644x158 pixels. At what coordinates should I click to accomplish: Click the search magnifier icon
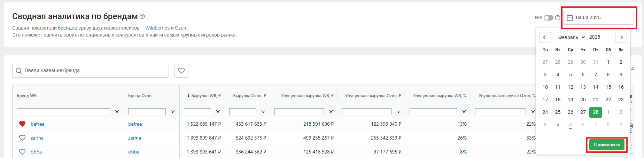tap(19, 71)
